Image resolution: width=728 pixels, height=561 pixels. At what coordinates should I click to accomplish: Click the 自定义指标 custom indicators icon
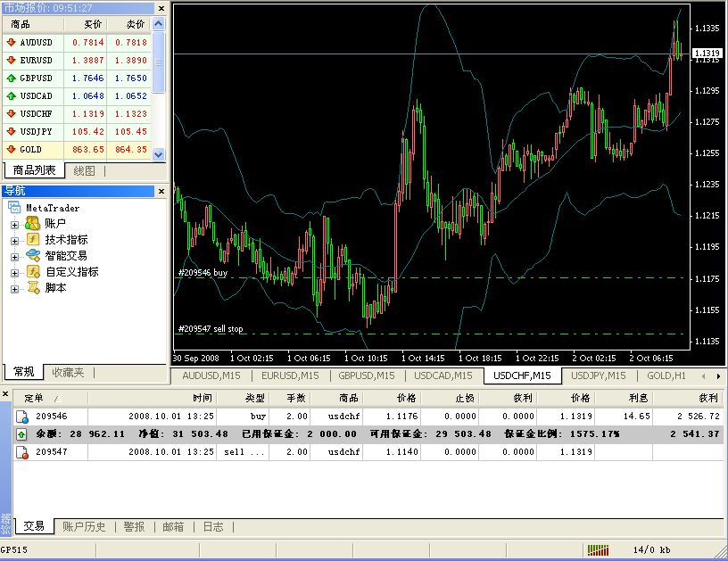coord(33,272)
